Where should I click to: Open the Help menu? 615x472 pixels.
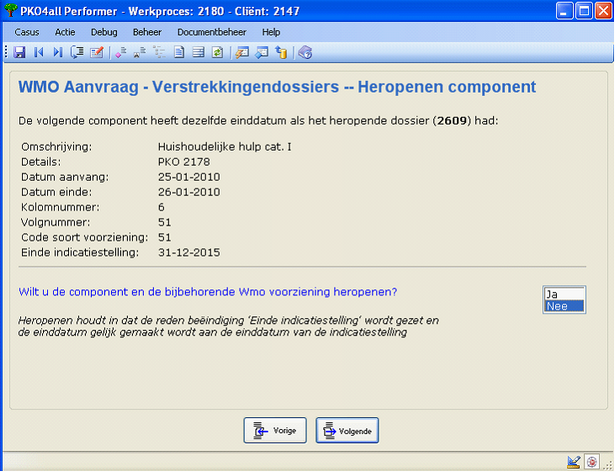271,32
